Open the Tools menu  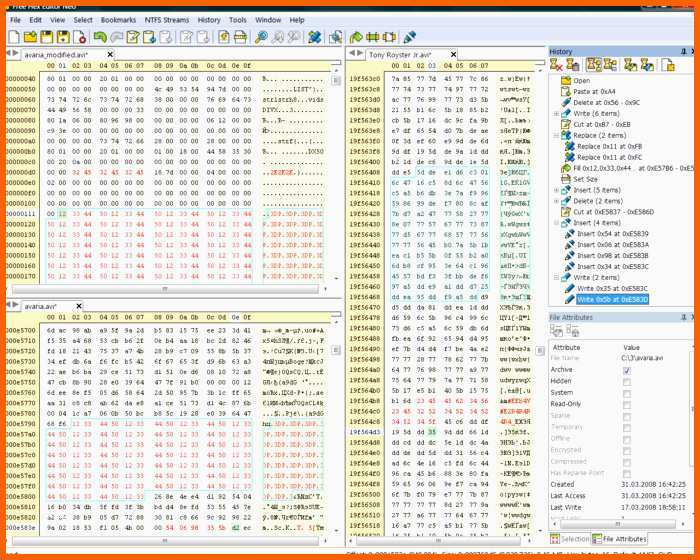coord(238,20)
